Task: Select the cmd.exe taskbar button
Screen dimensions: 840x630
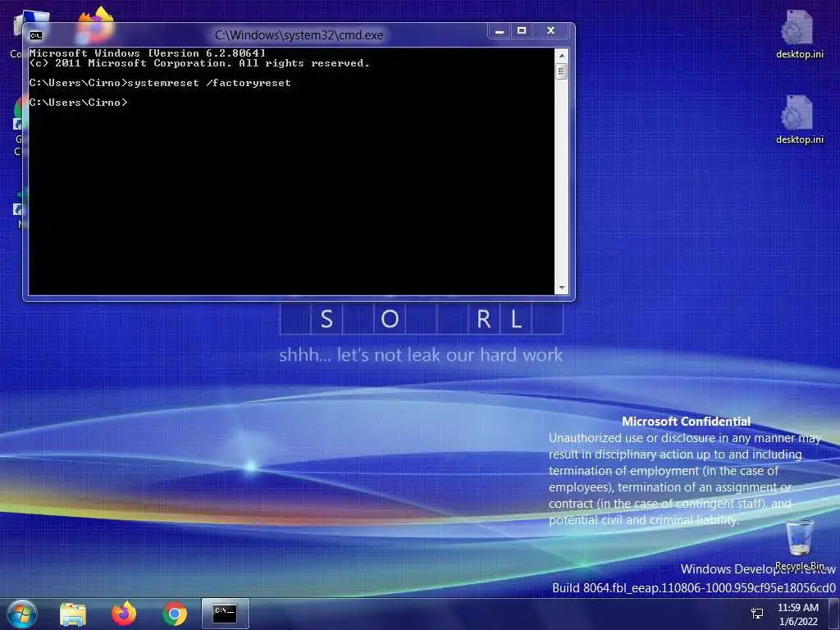Action: pos(225,614)
